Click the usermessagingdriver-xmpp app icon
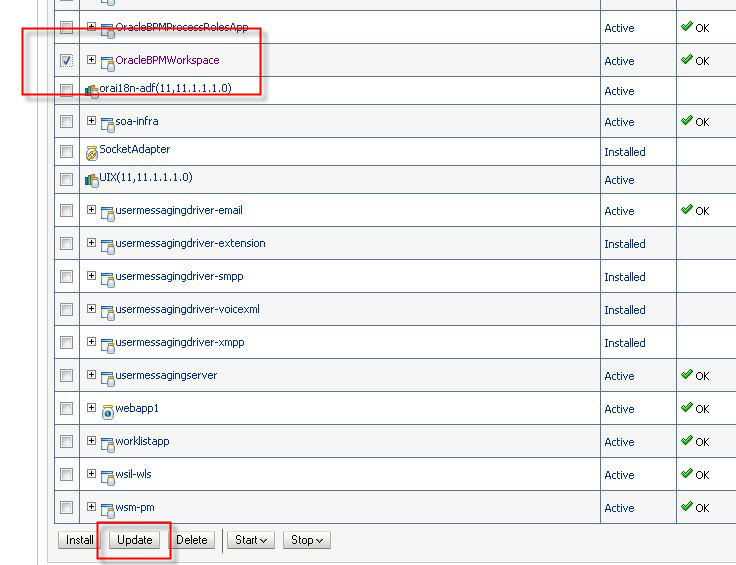This screenshot has height=565, width=736. [108, 346]
